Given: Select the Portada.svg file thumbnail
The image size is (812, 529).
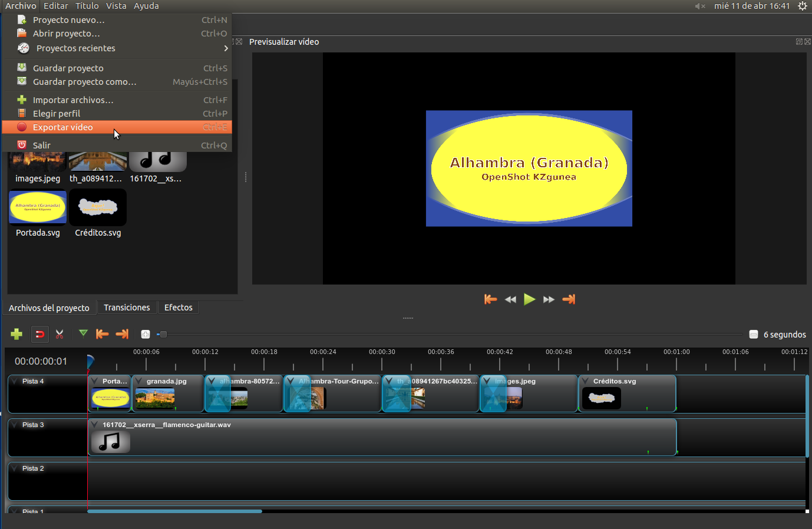Looking at the screenshot, I should (38, 207).
